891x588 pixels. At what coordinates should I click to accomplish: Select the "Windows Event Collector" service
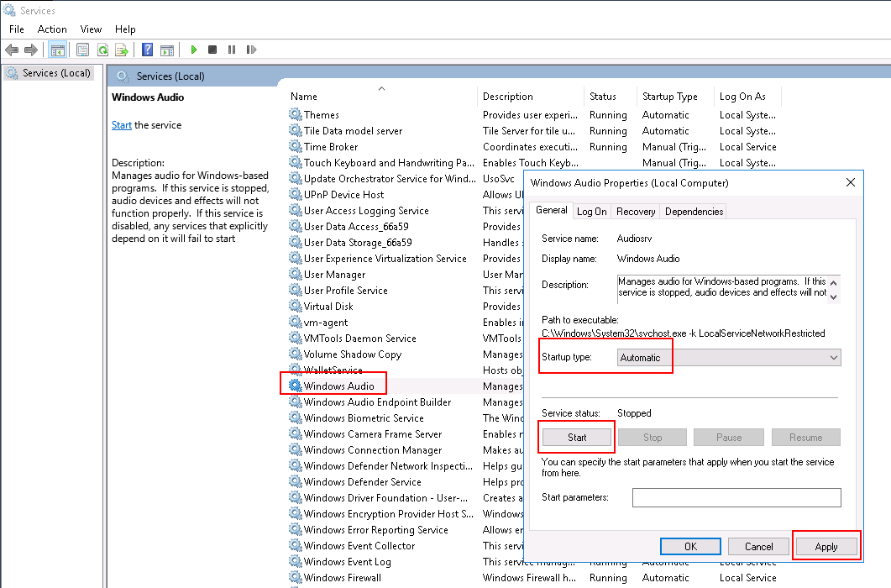pos(359,546)
